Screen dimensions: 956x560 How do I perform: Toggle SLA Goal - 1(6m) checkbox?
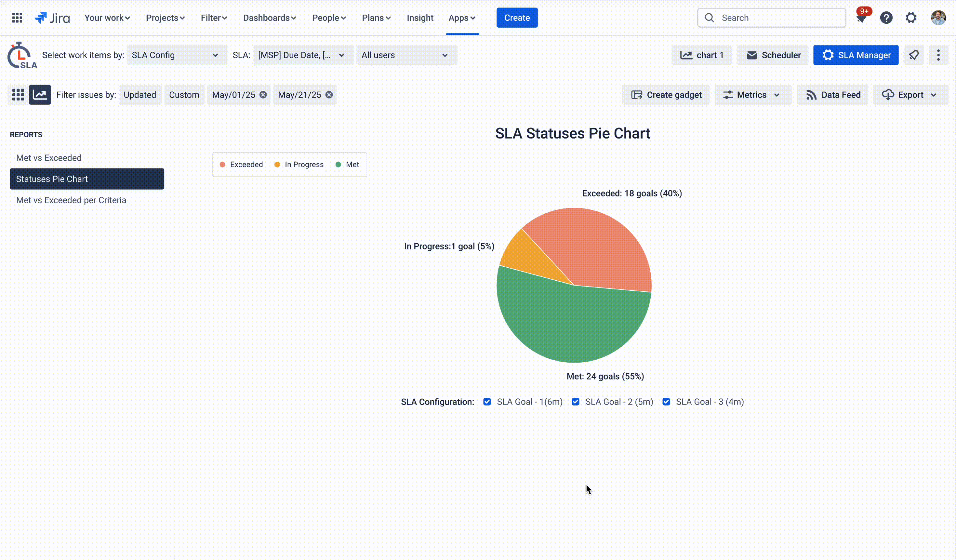point(487,402)
